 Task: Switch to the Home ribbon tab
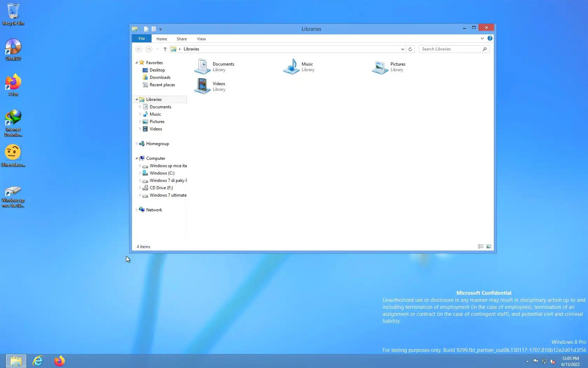pos(162,39)
